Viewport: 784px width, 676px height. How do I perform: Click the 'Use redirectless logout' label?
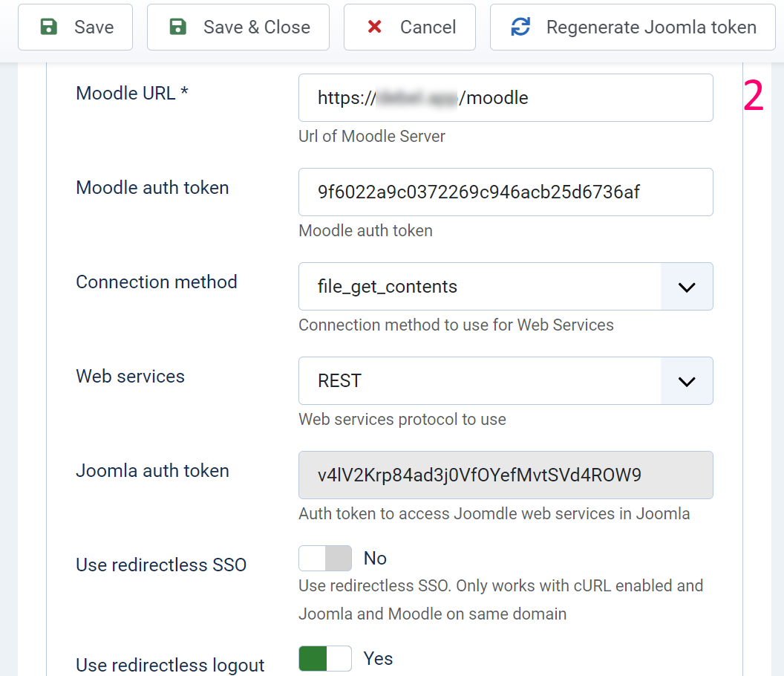(170, 665)
